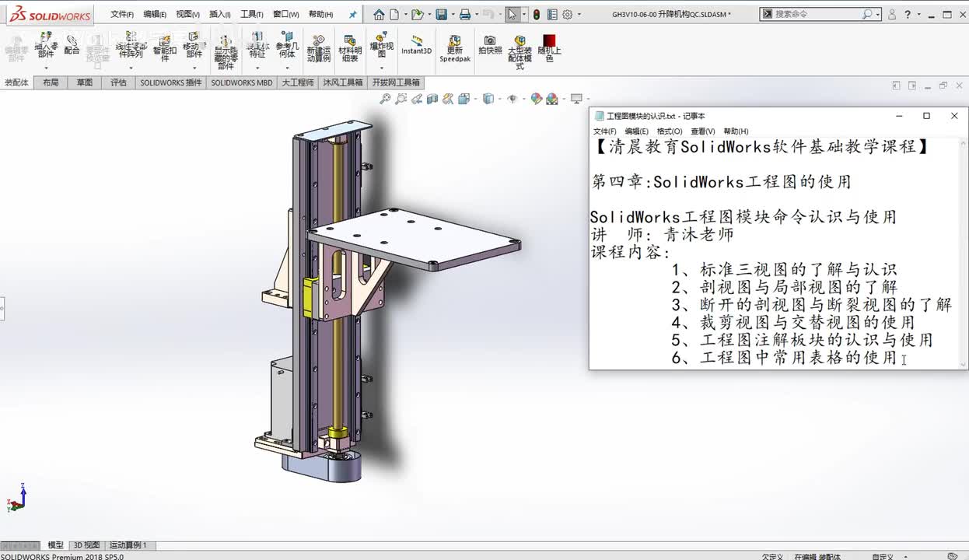The width and height of the screenshot is (969, 560).
Task: Click Zoom to Fit in view toolbar
Action: pos(385,99)
